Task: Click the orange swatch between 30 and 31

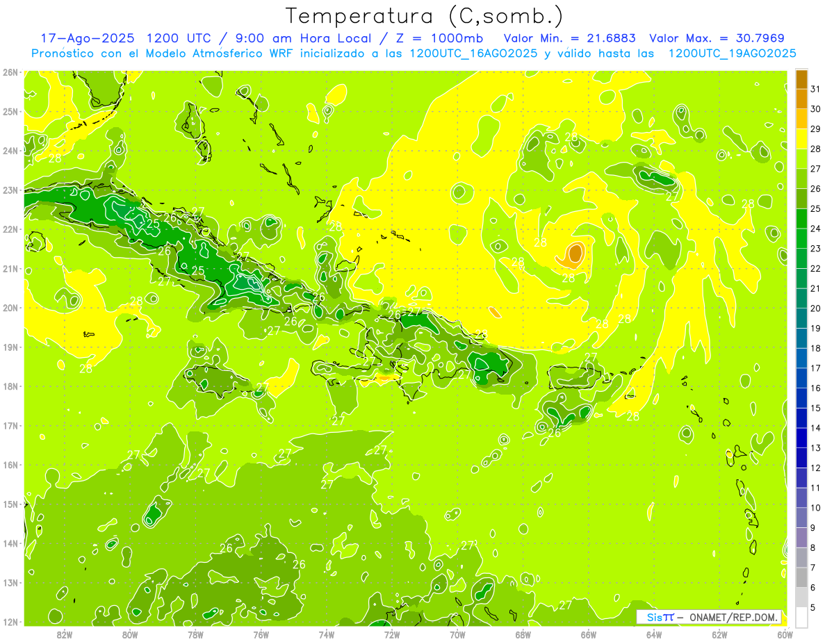Action: click(801, 99)
